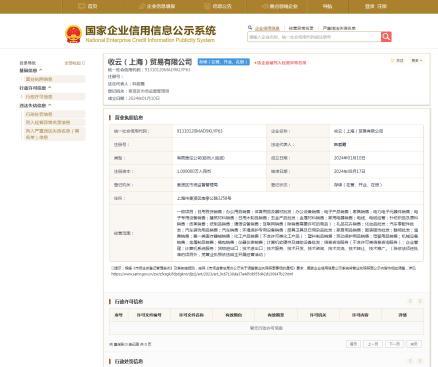This screenshot has height=367, width=438.
Task: Click the red abnormal-operations warning text
Action: point(280,62)
